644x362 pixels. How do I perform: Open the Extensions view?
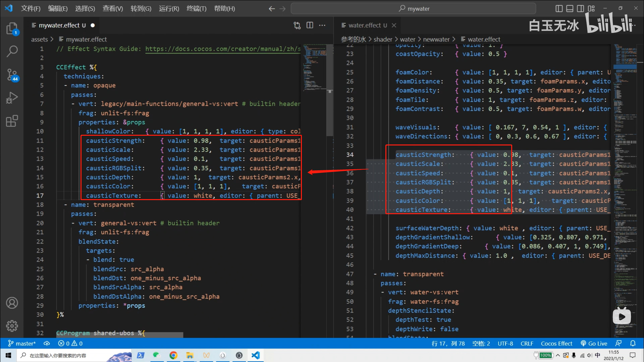click(12, 121)
